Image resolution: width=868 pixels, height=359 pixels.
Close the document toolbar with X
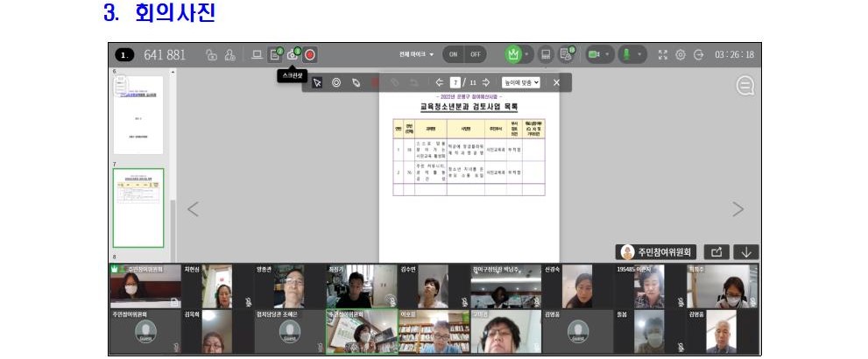tap(556, 82)
